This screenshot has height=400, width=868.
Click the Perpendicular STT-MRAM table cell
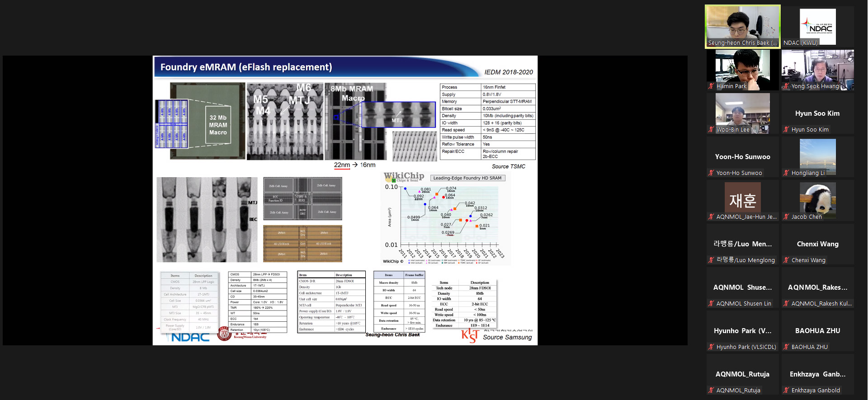(508, 102)
